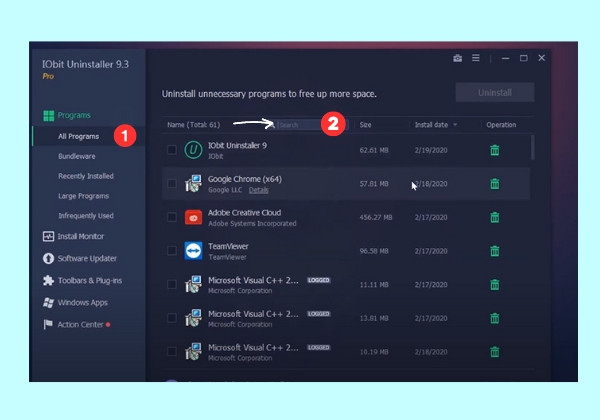Image resolution: width=600 pixels, height=420 pixels.
Task: Click the Software Updater arrow icon
Action: coord(48,259)
